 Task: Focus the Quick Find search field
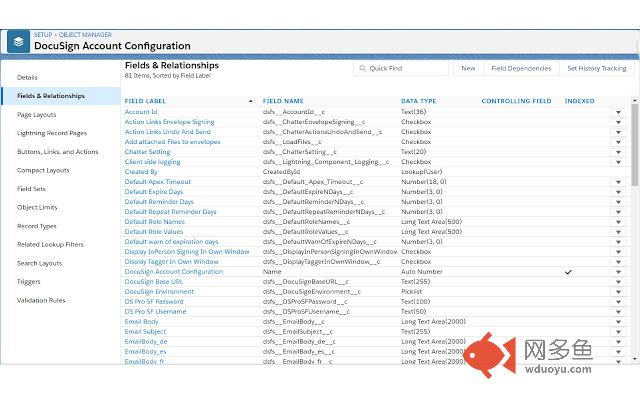[401, 68]
